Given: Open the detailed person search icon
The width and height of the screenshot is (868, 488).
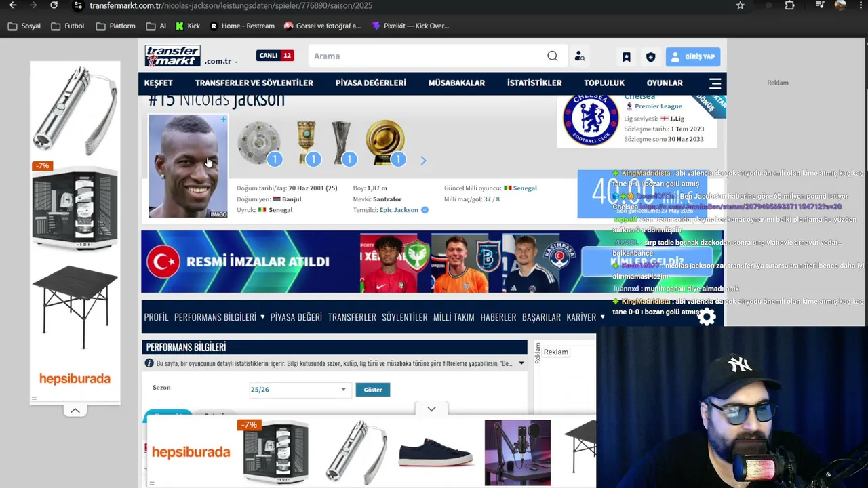Looking at the screenshot, I should [580, 56].
